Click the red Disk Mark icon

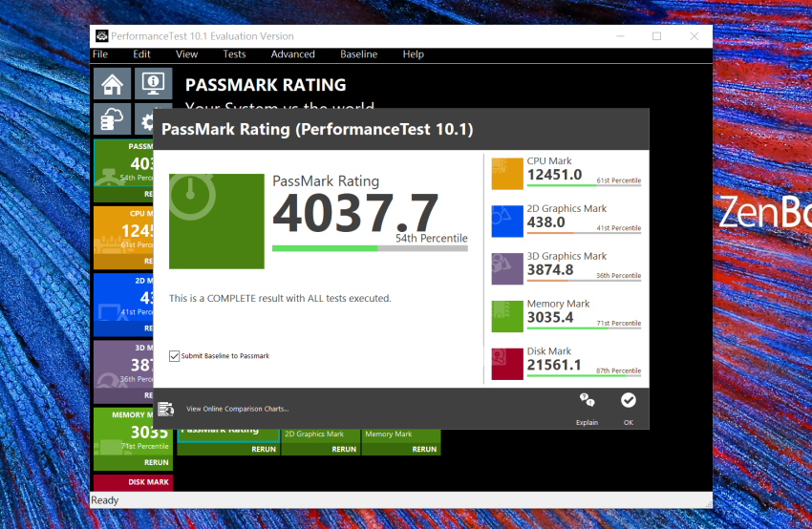click(507, 364)
